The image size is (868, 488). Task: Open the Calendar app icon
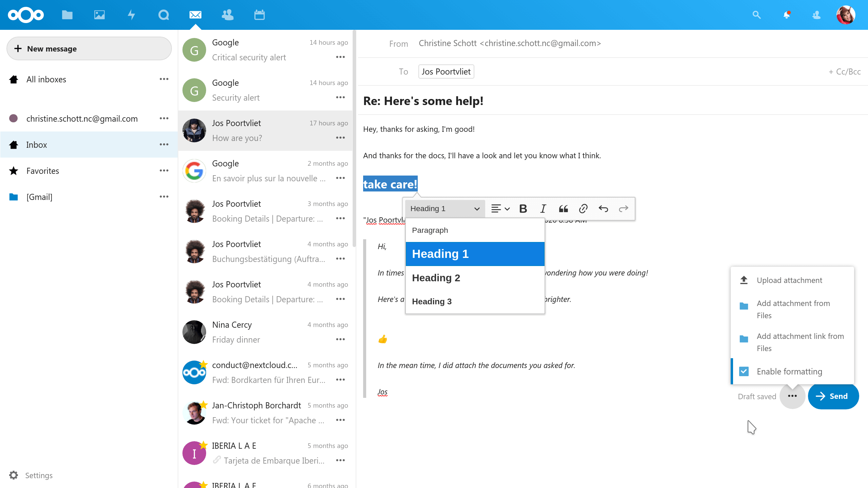tap(259, 15)
